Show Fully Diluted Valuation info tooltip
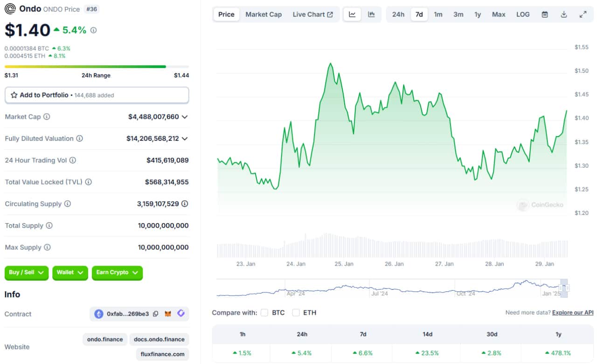The image size is (597, 364). pos(79,138)
